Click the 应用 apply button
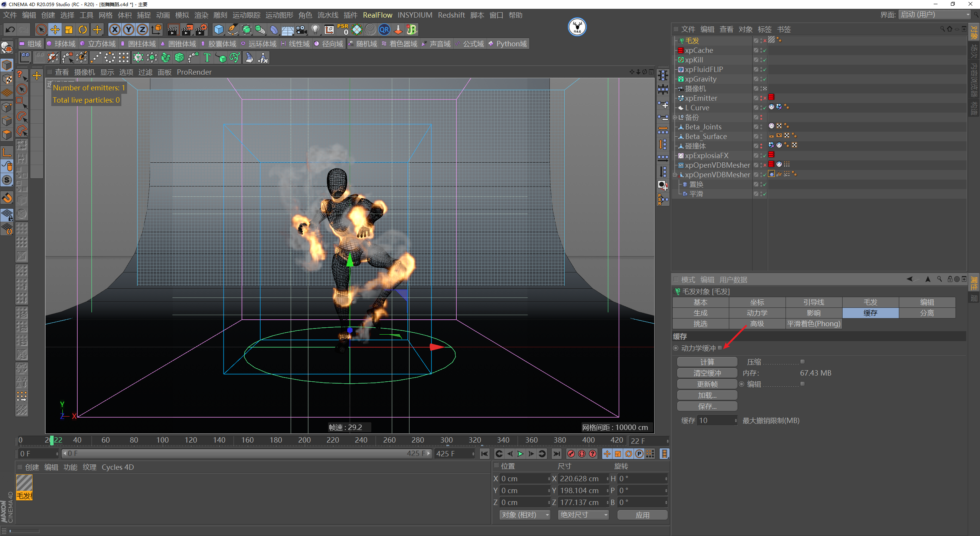 (x=642, y=515)
